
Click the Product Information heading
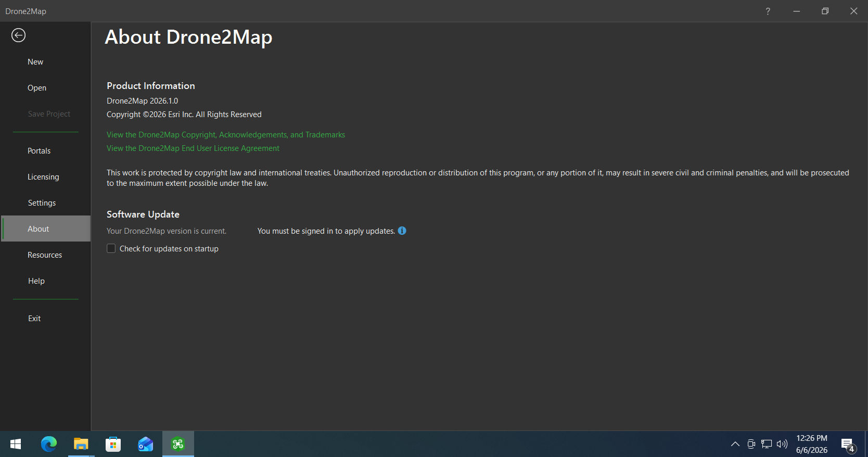click(151, 86)
